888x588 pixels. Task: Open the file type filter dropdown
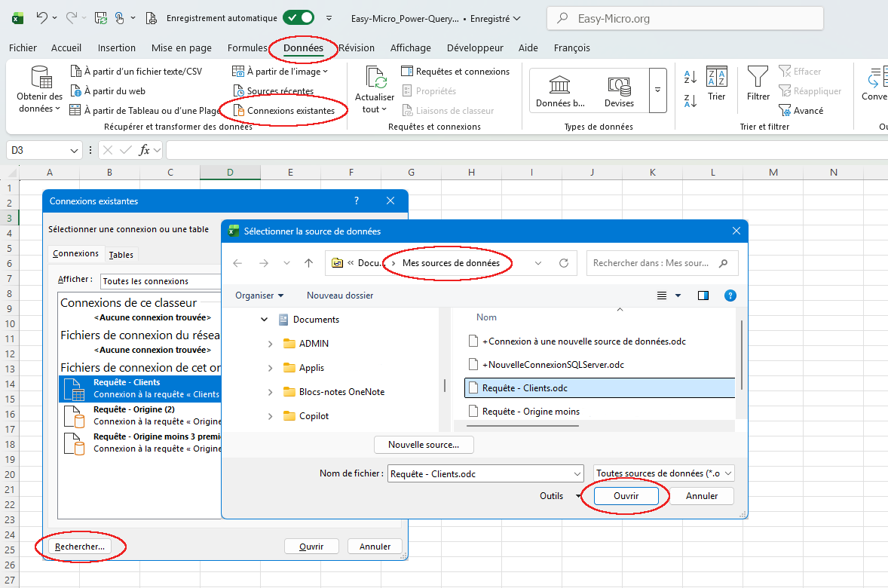663,473
